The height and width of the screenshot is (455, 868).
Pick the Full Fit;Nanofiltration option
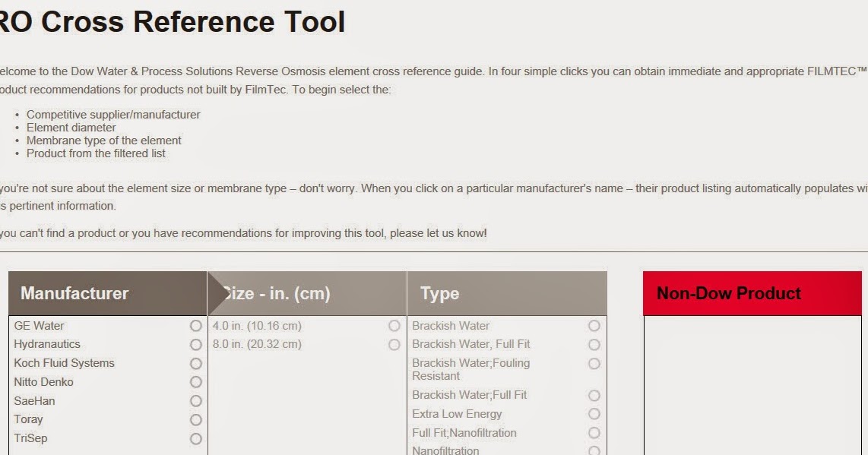[594, 433]
